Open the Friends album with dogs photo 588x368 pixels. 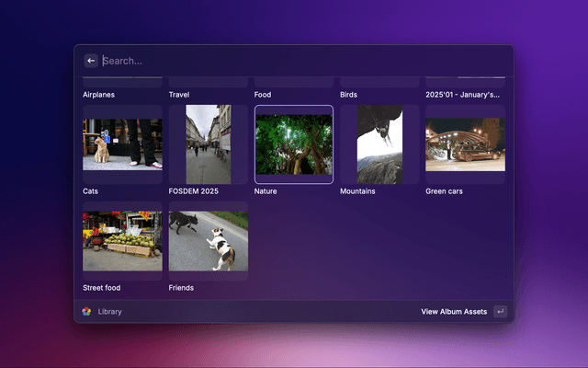pyautogui.click(x=208, y=241)
